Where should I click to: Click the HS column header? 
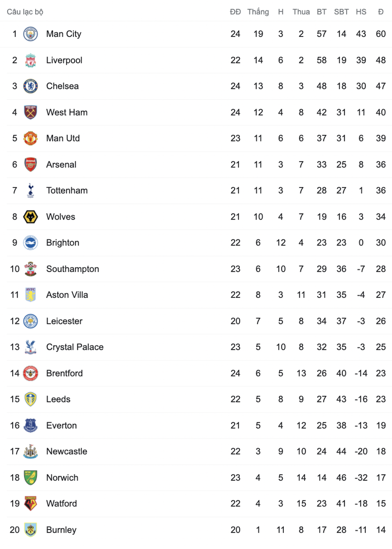tap(361, 12)
